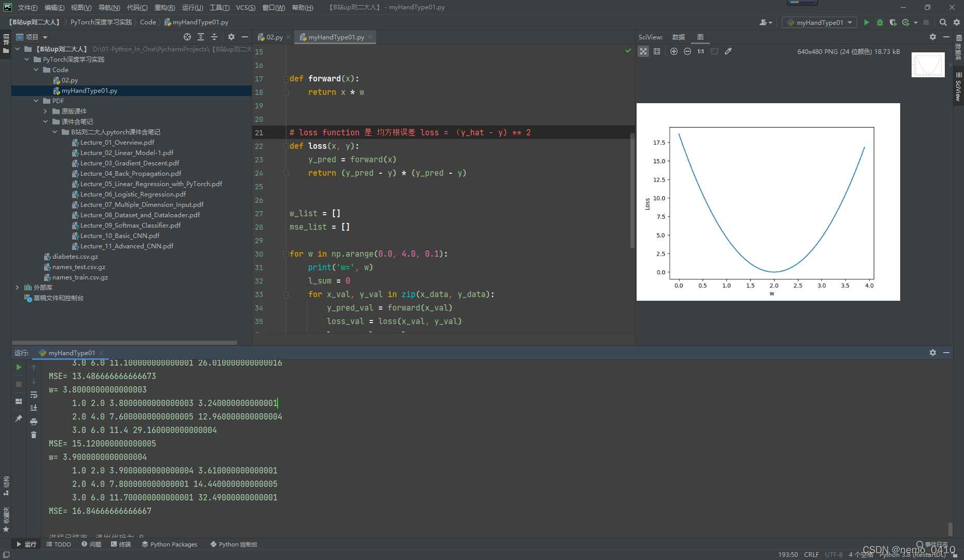Open the 文件(F) menu

[x=28, y=7]
